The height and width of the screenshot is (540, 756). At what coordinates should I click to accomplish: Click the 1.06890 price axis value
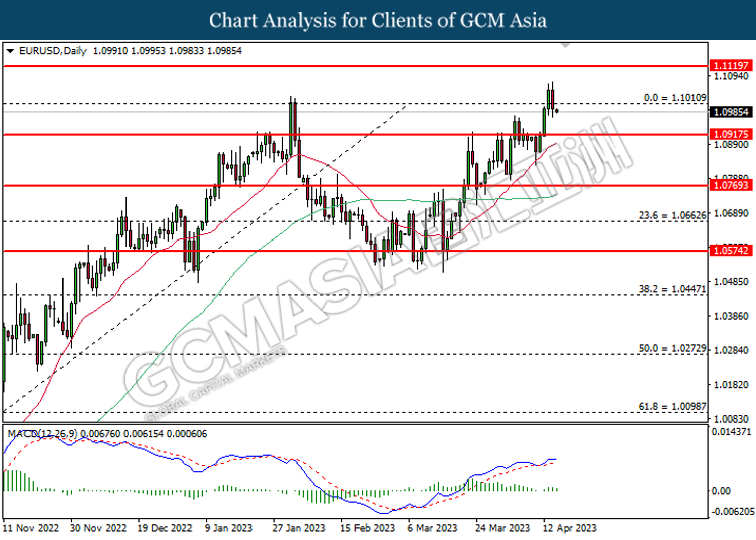(x=731, y=213)
